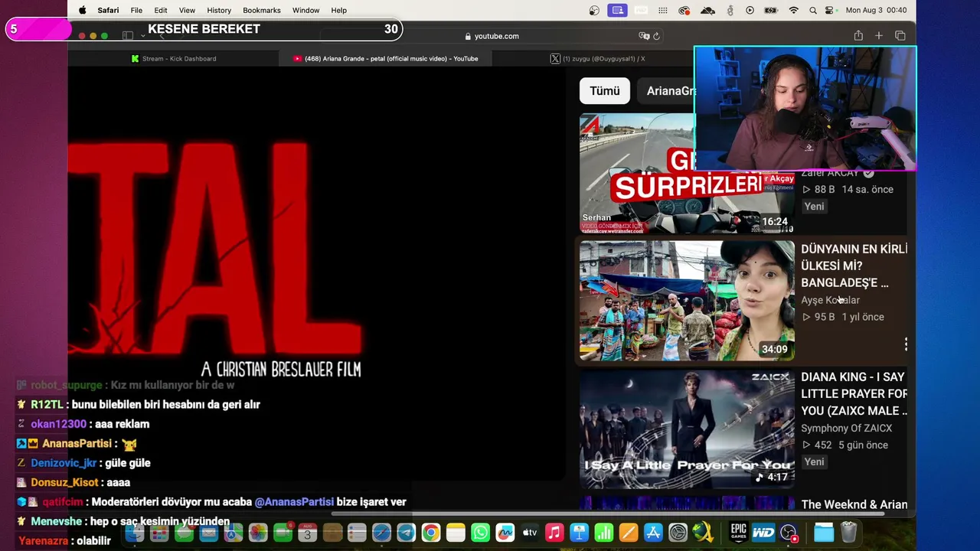Click the Zafer AKÇAY channel name

pos(830,174)
